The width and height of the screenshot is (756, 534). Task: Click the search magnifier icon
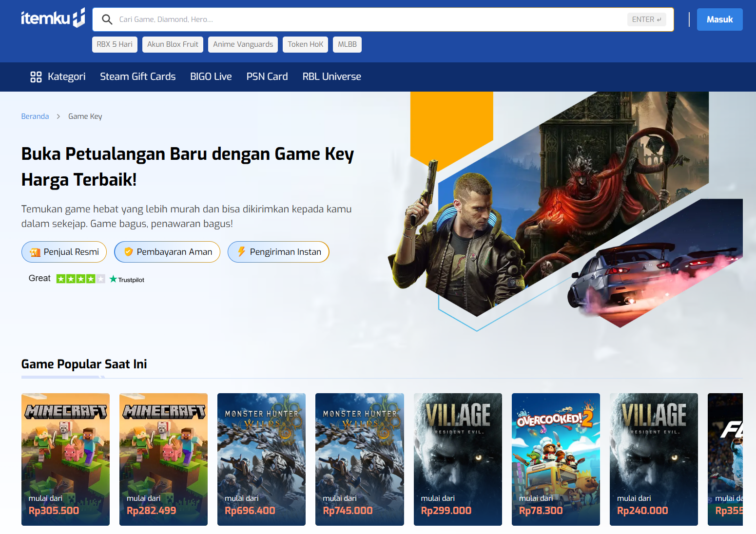pyautogui.click(x=107, y=19)
